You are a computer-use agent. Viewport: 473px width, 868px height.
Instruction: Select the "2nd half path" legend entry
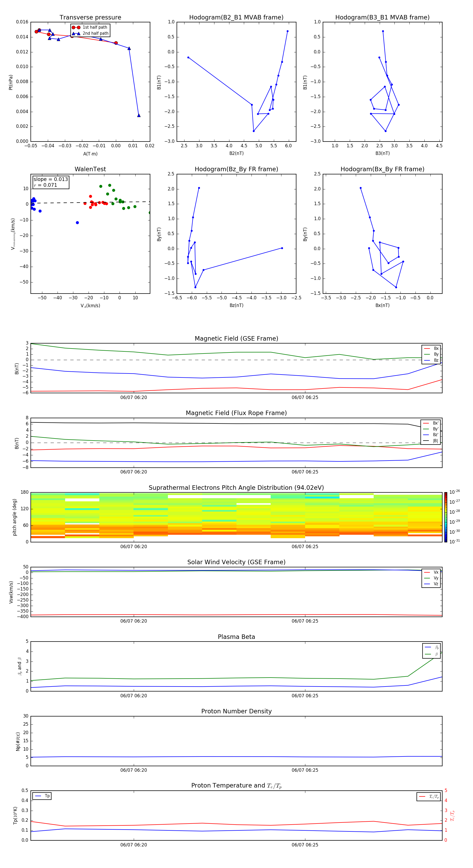tap(90, 33)
